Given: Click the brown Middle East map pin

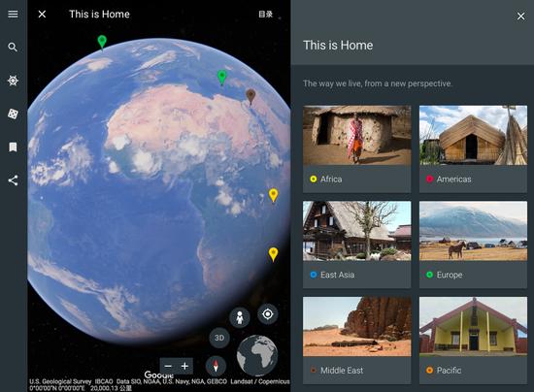Looking at the screenshot, I should (250, 97).
